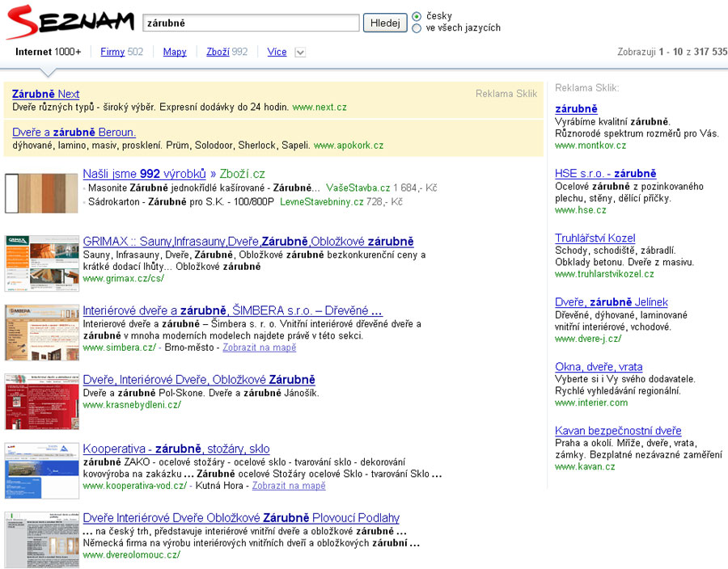This screenshot has height=569, width=728.
Task: Open Masonite Zárubně jednokřídlé kašírované product
Action: click(x=204, y=188)
